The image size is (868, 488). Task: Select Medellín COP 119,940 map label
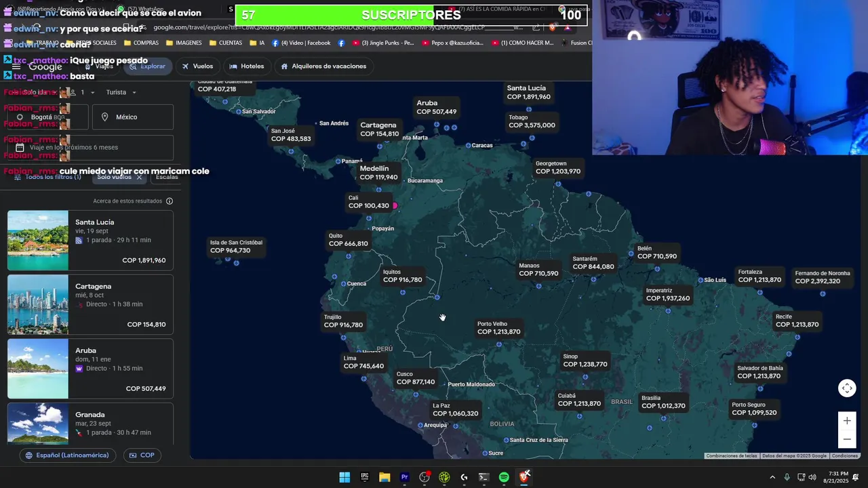[x=378, y=173]
